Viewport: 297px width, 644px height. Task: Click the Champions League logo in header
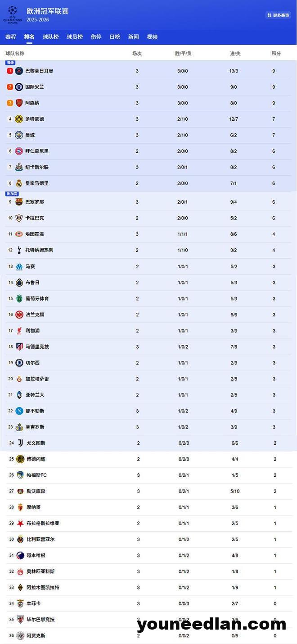click(x=12, y=15)
